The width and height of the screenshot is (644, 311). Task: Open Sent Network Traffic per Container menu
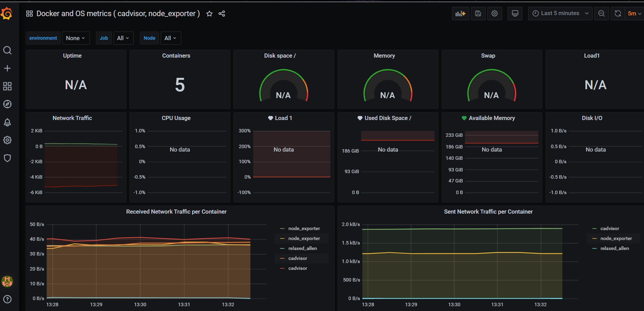[x=488, y=212]
